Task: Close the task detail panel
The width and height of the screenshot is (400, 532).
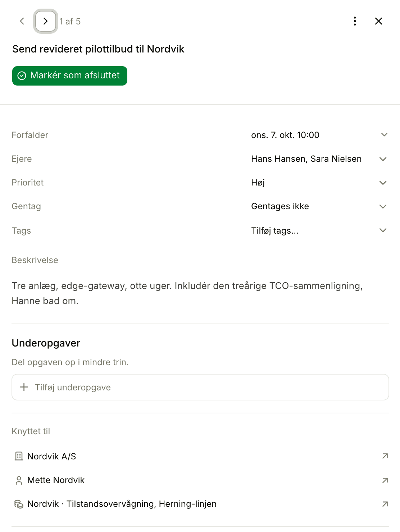Action: click(x=378, y=21)
